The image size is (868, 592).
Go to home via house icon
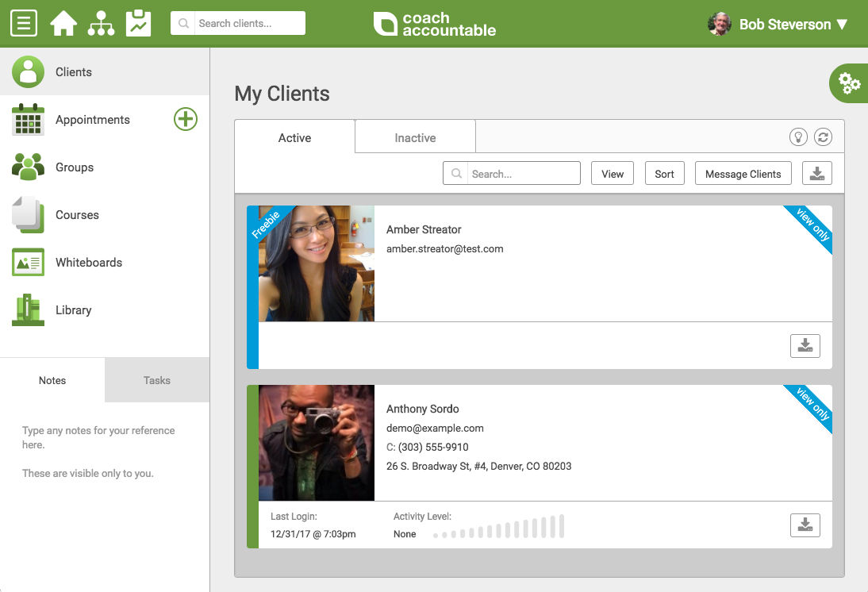63,23
